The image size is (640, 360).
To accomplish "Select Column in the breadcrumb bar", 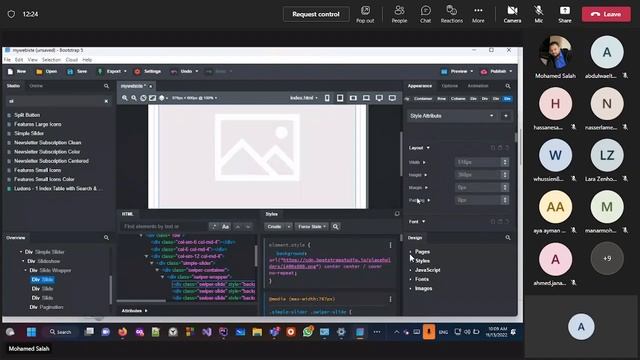I will click(x=458, y=99).
